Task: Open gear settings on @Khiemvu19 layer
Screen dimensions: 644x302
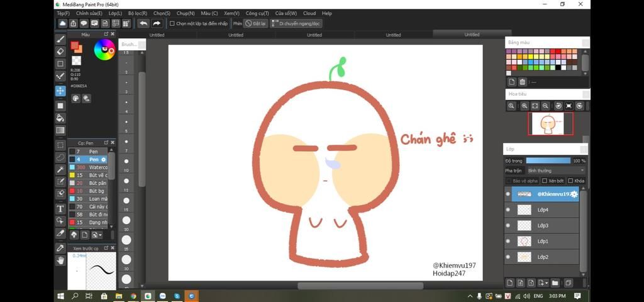Action: tap(574, 194)
